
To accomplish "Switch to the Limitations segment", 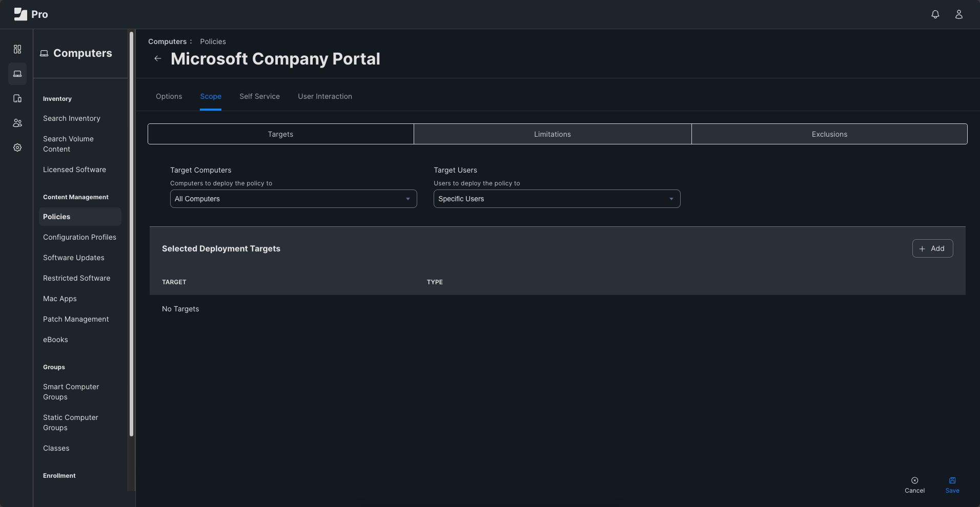I will point(553,134).
